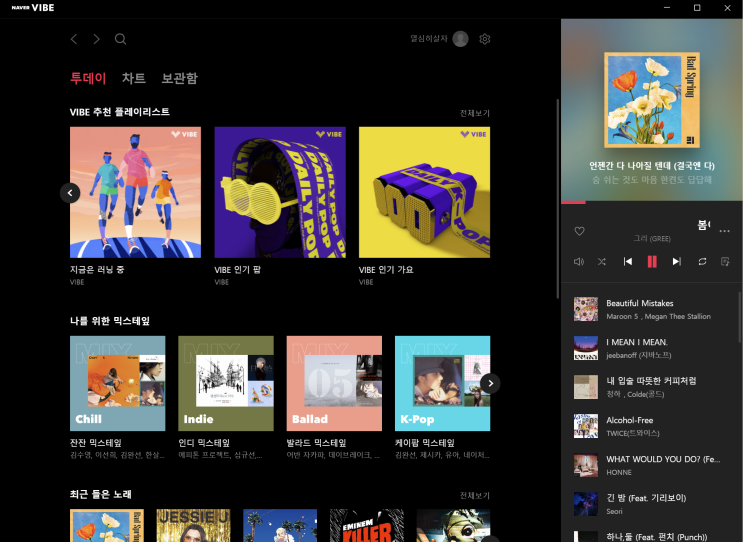Click the VIBE label under 지금은 러닝 중
This screenshot has height=542, width=743.
tap(77, 282)
